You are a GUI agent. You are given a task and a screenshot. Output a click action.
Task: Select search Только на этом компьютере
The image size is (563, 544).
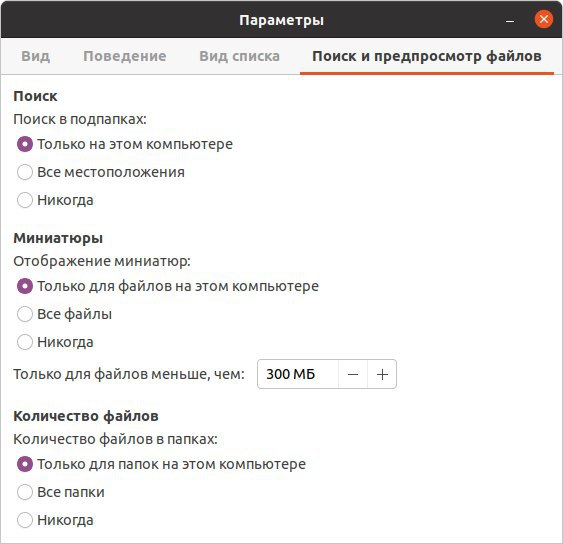(x=125, y=144)
